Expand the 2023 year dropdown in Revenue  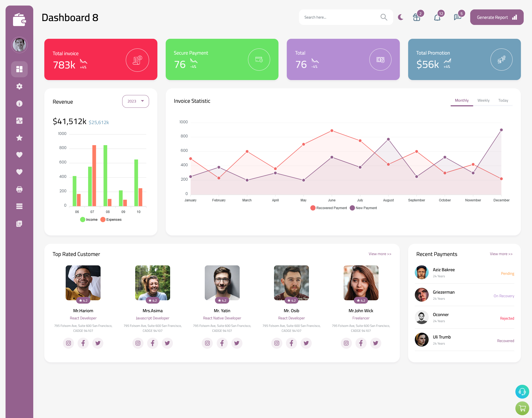click(135, 101)
